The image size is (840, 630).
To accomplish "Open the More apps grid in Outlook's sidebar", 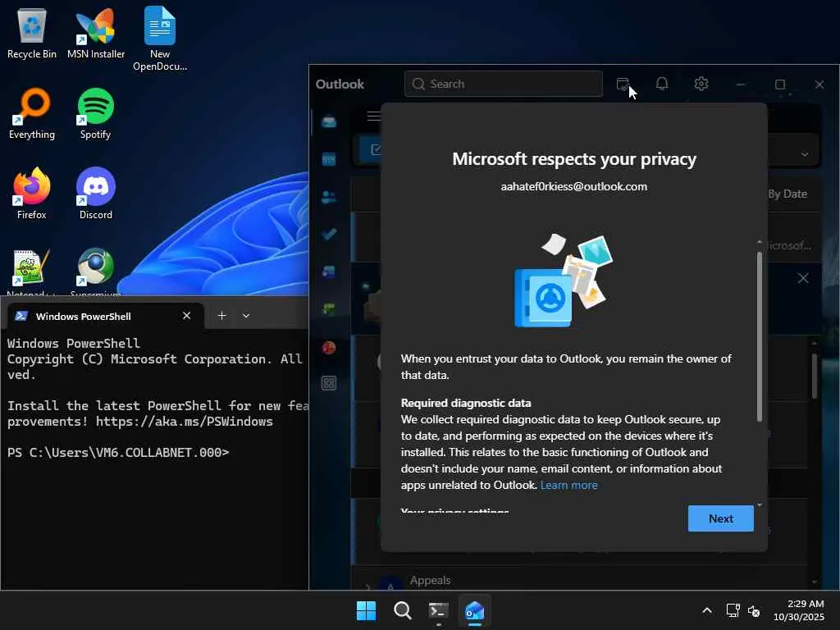I will coord(329,383).
